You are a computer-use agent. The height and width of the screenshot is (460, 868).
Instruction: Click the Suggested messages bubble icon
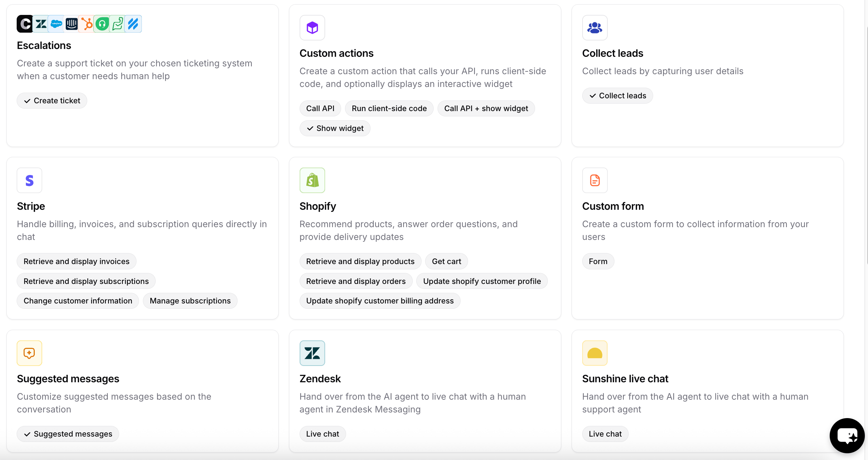point(29,353)
